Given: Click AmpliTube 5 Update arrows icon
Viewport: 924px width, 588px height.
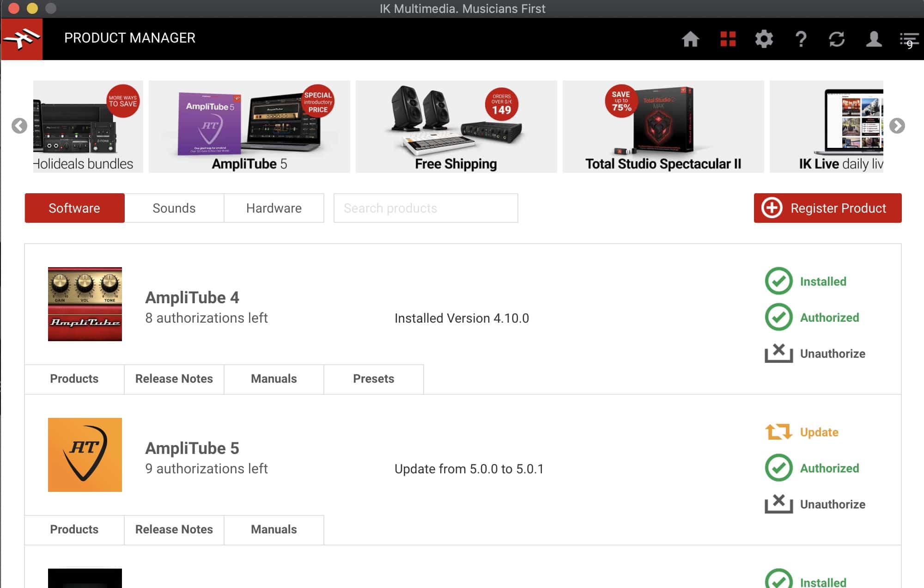Looking at the screenshot, I should 779,432.
